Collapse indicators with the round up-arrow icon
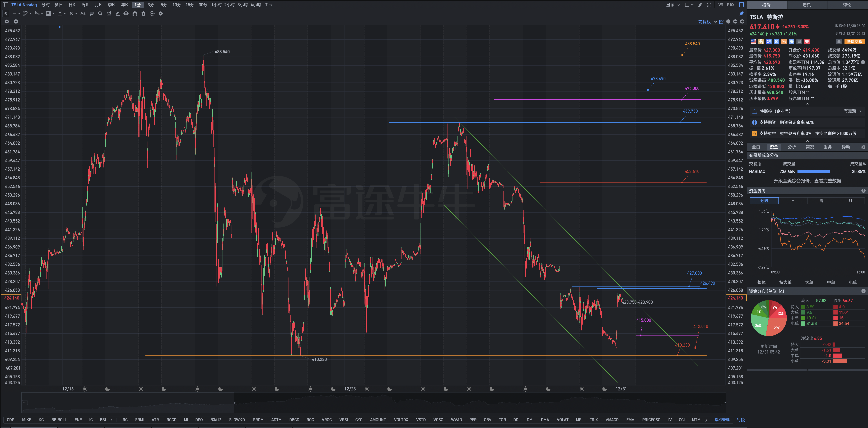 point(16,22)
